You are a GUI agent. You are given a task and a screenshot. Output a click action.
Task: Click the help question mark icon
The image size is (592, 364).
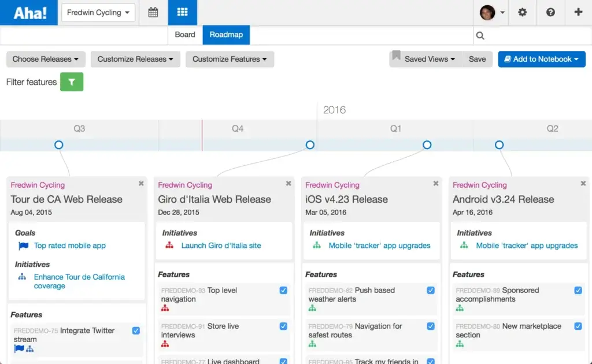(x=550, y=12)
